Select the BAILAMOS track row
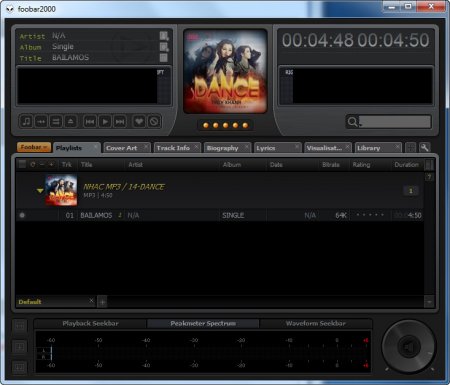The width and height of the screenshot is (450, 385). (220, 215)
